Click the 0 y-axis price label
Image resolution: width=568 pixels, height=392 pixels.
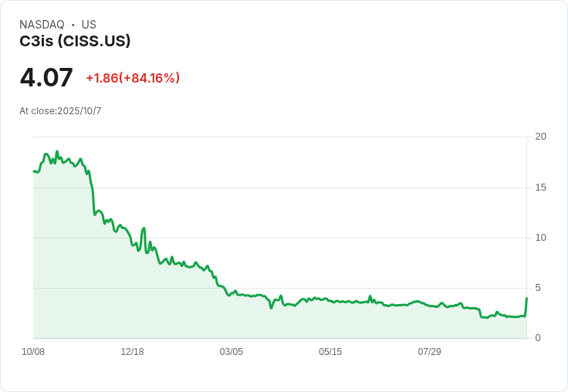[538, 338]
